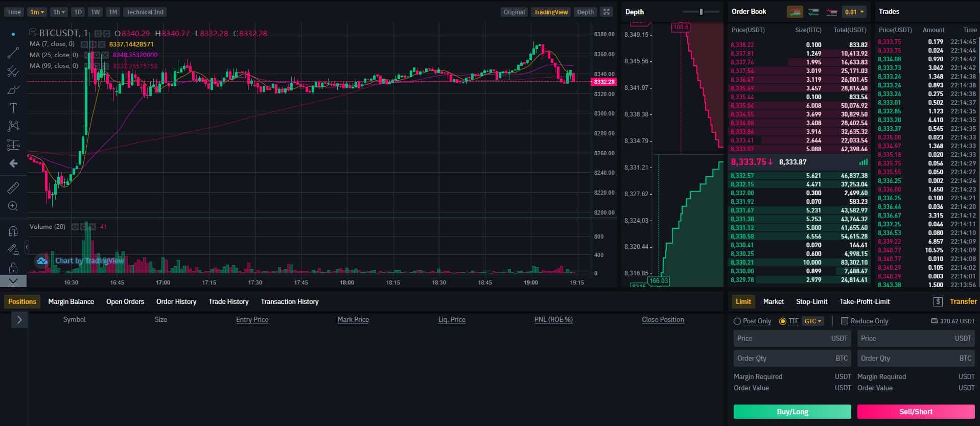Choose the brush drawing tool

pos(13,90)
